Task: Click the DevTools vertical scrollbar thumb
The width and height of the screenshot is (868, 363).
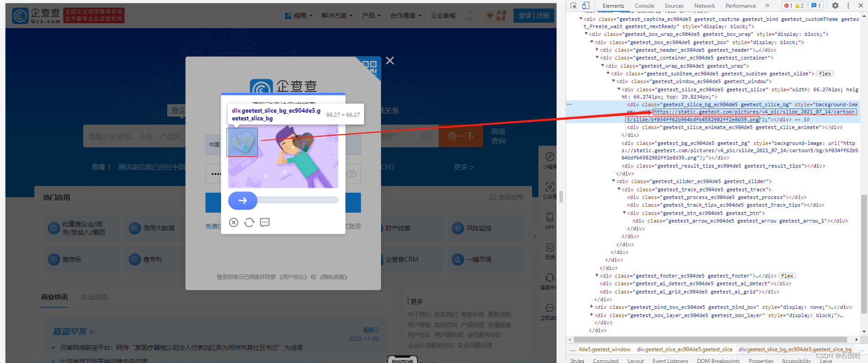Action: click(x=864, y=254)
